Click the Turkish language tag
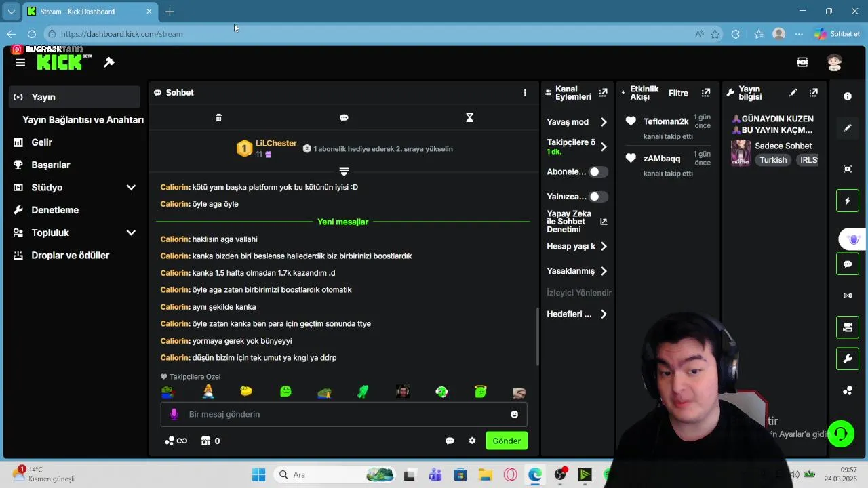The image size is (868, 488). 773,160
